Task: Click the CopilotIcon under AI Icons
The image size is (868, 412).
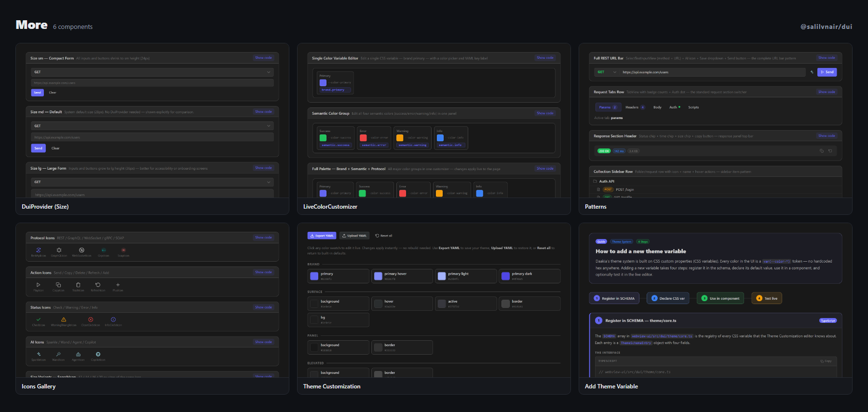Action: [x=98, y=354]
